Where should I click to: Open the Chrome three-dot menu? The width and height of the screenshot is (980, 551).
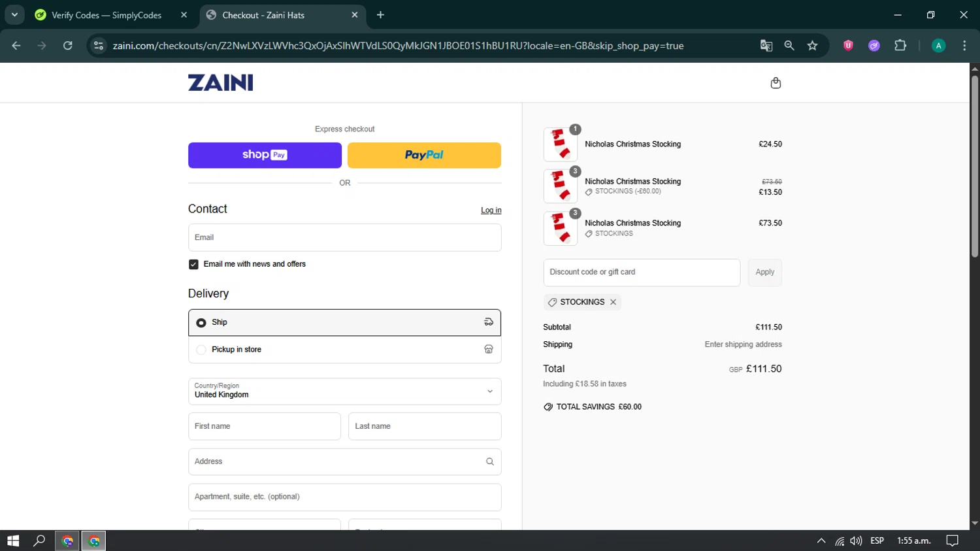964,46
